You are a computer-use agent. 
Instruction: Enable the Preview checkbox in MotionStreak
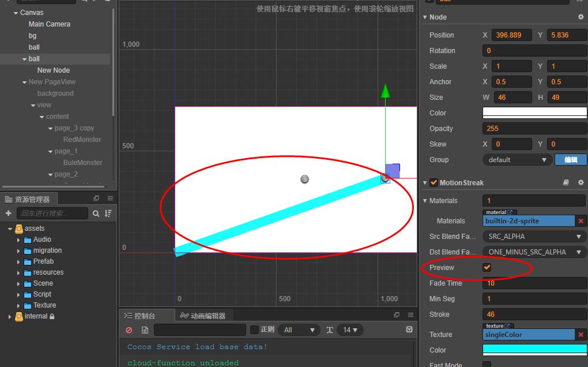(487, 267)
